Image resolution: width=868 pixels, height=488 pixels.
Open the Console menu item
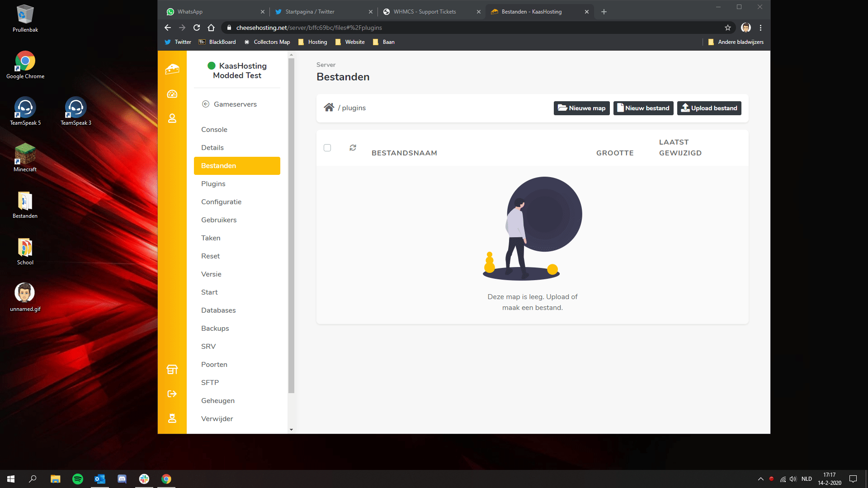[214, 130]
